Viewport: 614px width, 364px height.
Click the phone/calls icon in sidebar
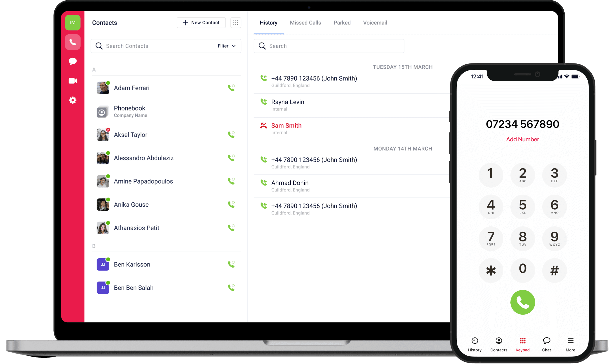coord(73,42)
